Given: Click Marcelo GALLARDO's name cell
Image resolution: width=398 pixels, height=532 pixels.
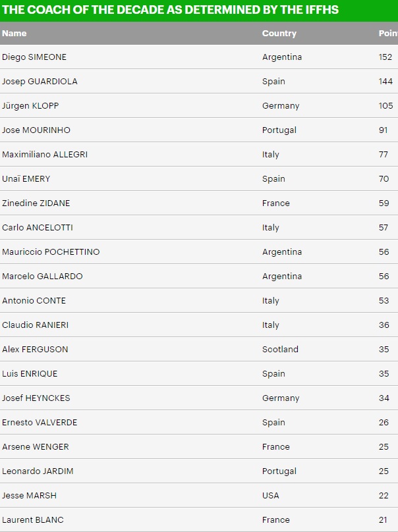Looking at the screenshot, I should click(x=42, y=276).
